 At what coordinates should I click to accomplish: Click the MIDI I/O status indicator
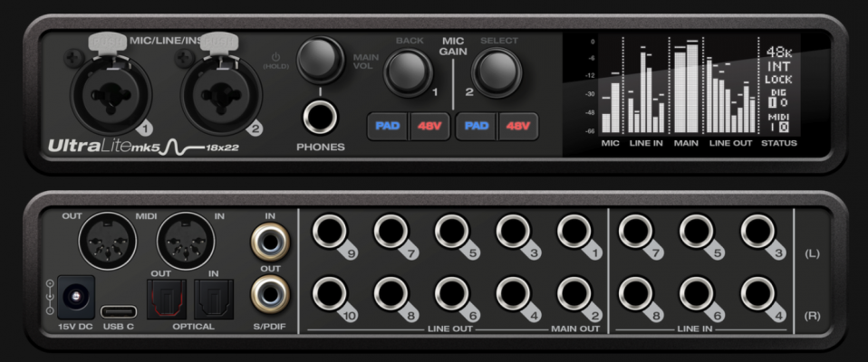778,123
